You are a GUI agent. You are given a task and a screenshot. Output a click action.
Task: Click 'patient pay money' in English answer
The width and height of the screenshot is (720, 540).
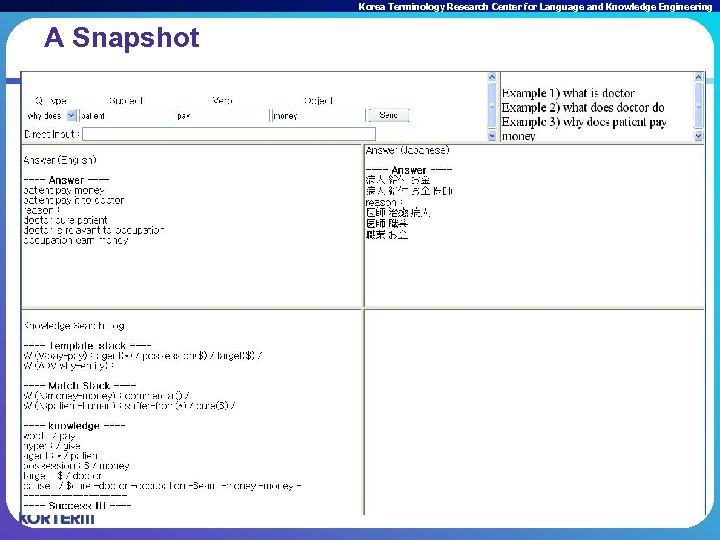click(x=64, y=190)
